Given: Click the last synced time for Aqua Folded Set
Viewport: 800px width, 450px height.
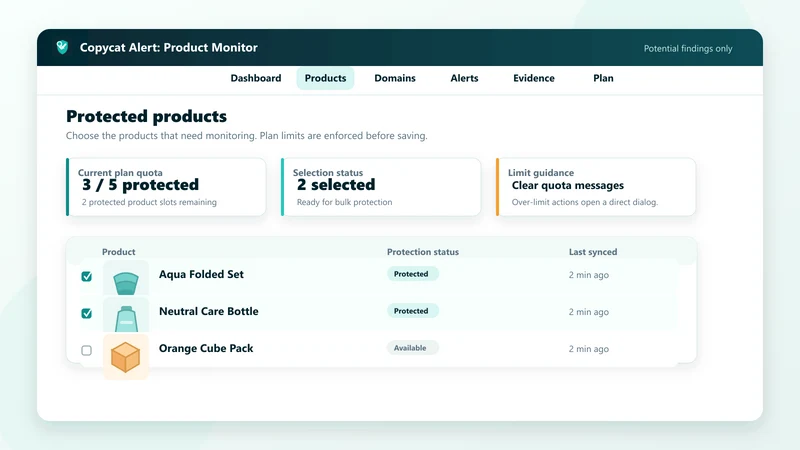Looking at the screenshot, I should point(589,275).
